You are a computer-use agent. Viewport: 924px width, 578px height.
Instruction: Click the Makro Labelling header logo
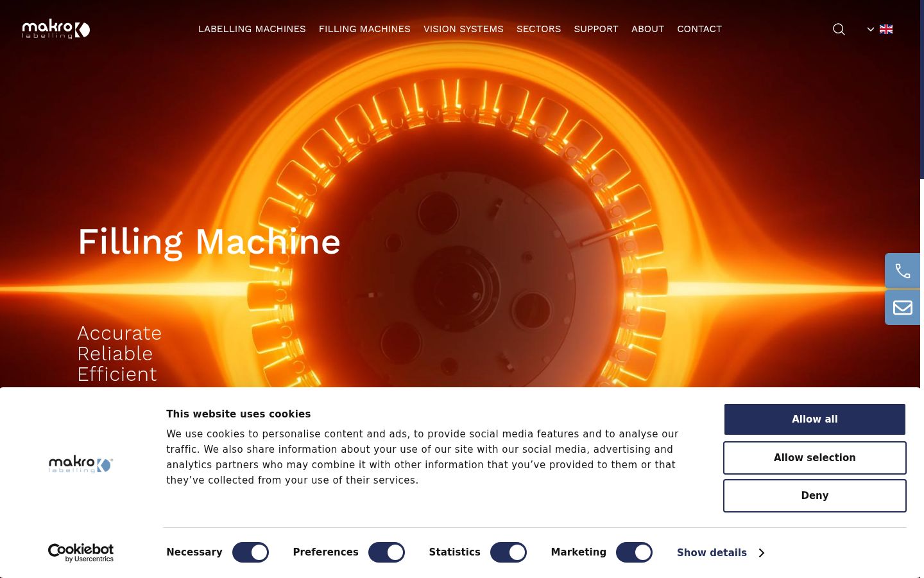coord(56,29)
